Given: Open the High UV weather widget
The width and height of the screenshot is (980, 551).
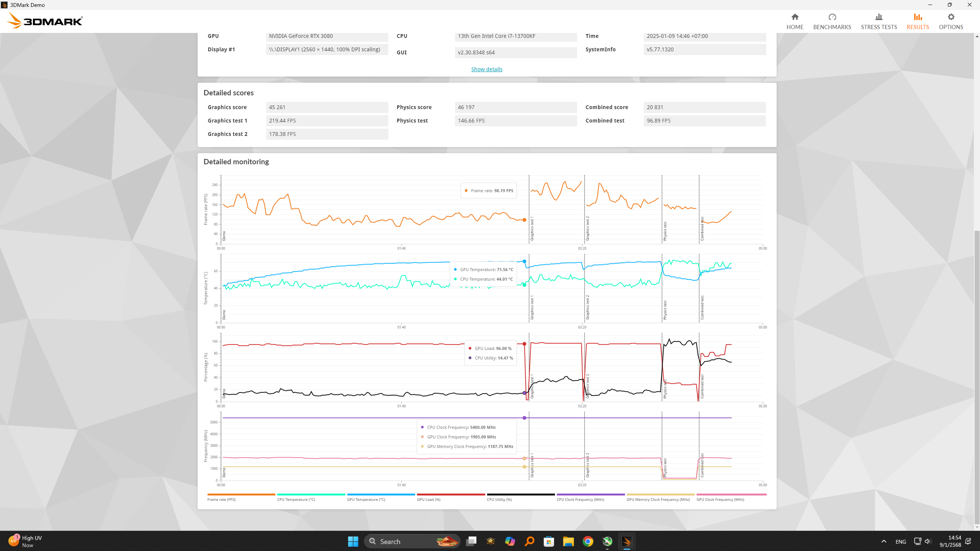Looking at the screenshot, I should click(25, 541).
